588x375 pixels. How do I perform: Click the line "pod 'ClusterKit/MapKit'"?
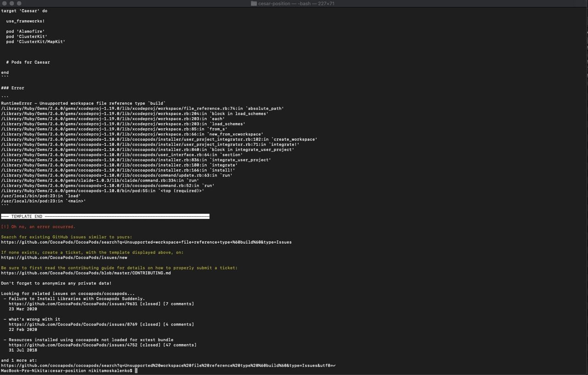(x=35, y=41)
